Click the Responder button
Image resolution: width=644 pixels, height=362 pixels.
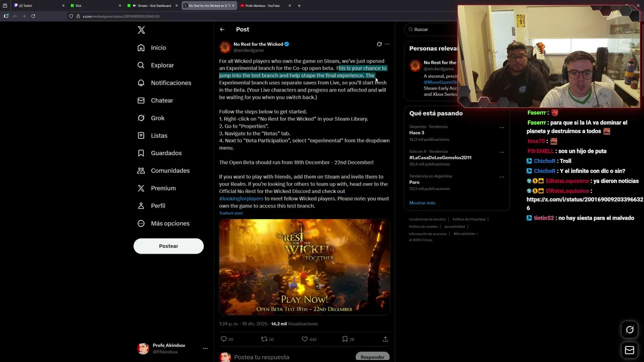[372, 357]
